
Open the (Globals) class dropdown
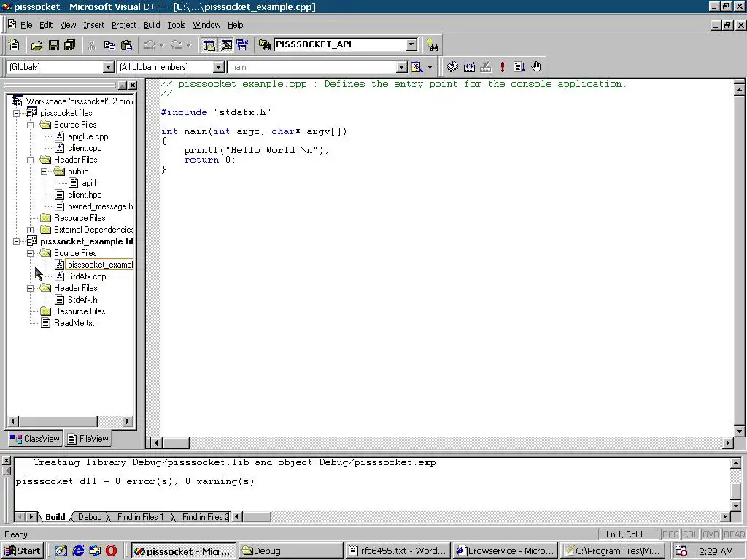[x=109, y=67]
